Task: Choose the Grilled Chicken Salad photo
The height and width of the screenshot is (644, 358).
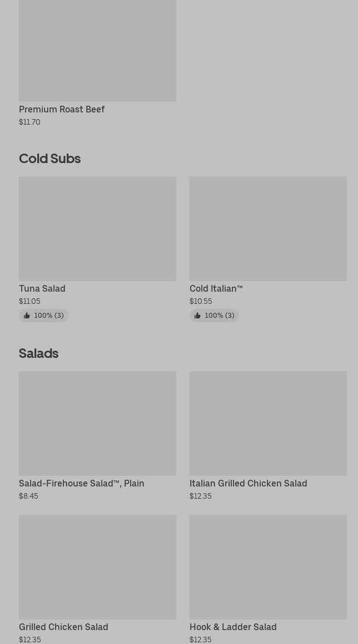Action: pos(97,567)
